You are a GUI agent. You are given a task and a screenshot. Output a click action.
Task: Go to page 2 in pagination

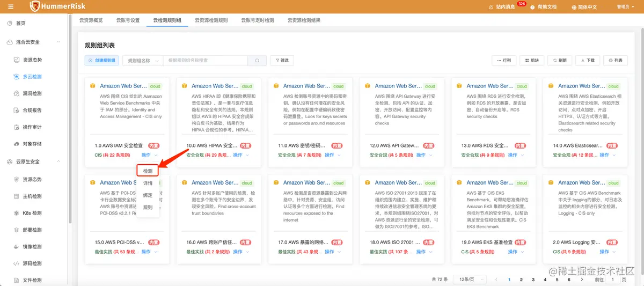[x=521, y=280]
